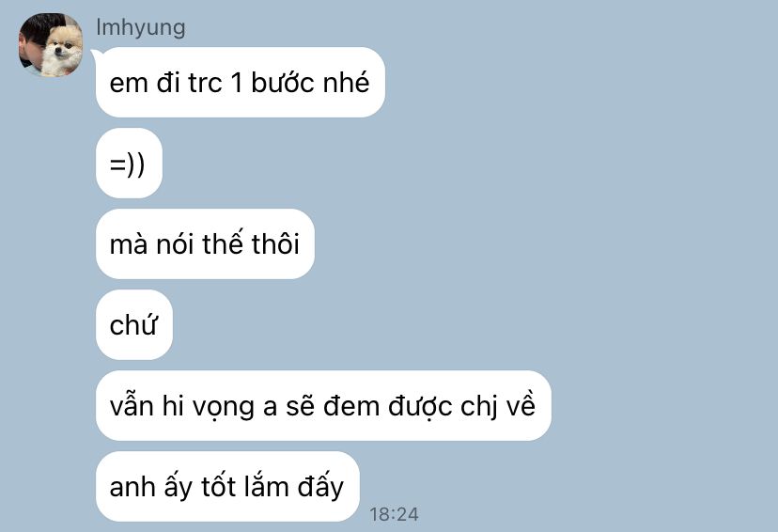This screenshot has height=532, width=778.
Task: Click the word 'về' ending fifth message
Action: (x=521, y=404)
